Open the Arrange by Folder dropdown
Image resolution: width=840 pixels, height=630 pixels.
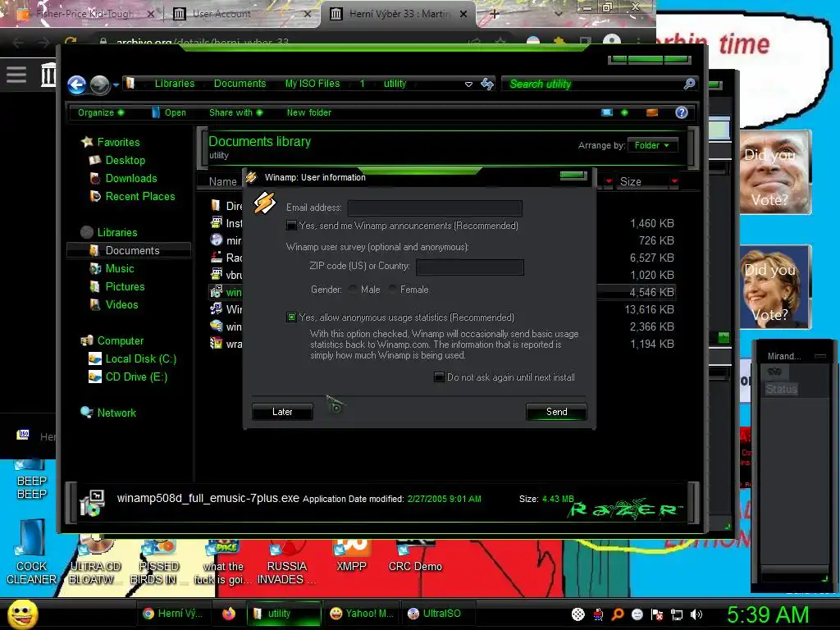[x=652, y=145]
